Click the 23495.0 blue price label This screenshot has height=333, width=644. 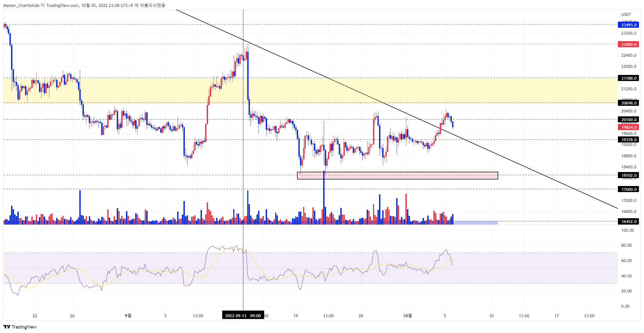tap(628, 25)
